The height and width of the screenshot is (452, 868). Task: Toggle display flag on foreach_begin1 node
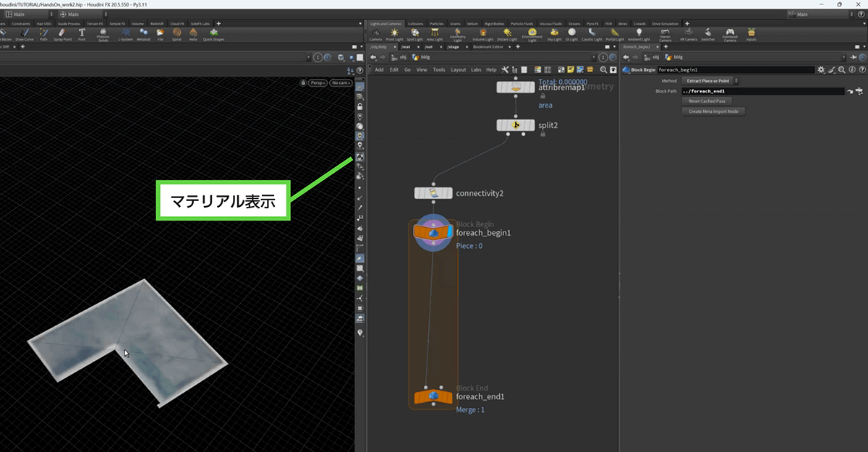click(x=450, y=232)
